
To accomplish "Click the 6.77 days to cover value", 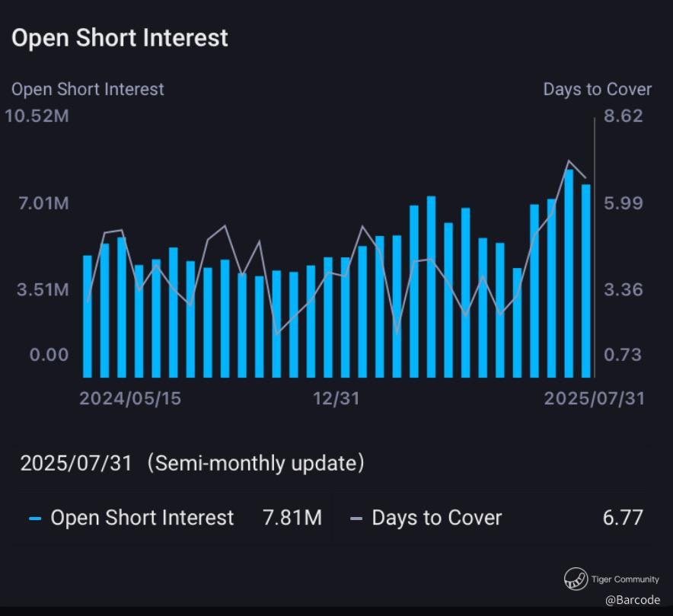I will tap(623, 519).
